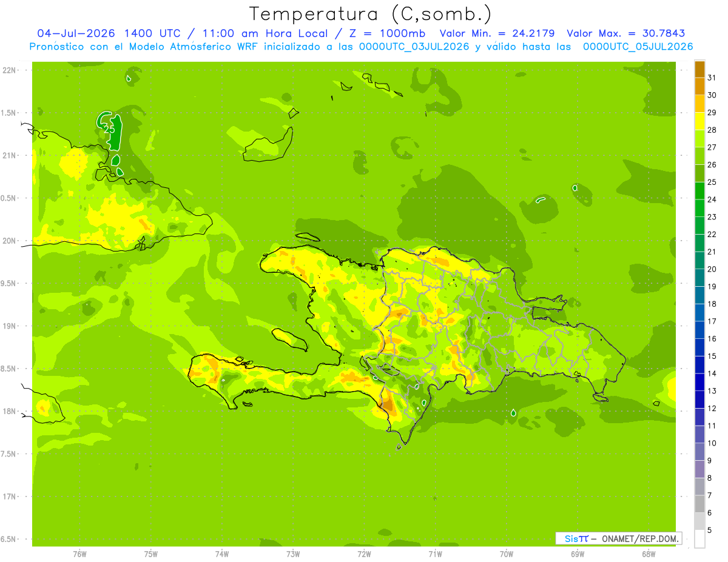The width and height of the screenshot is (728, 562).
Task: Click the colorbar scale label "13"
Action: point(712,391)
